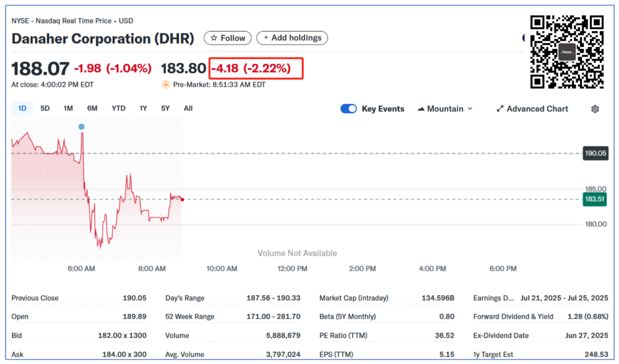Switch to the 5D range tab

(x=45, y=108)
